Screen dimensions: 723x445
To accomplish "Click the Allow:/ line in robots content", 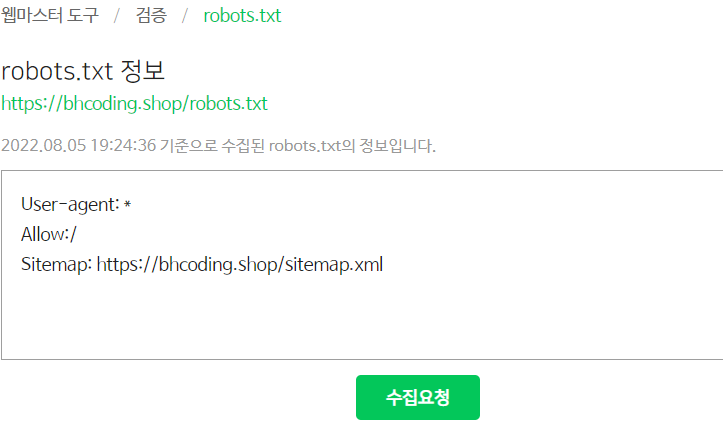I will [x=49, y=234].
